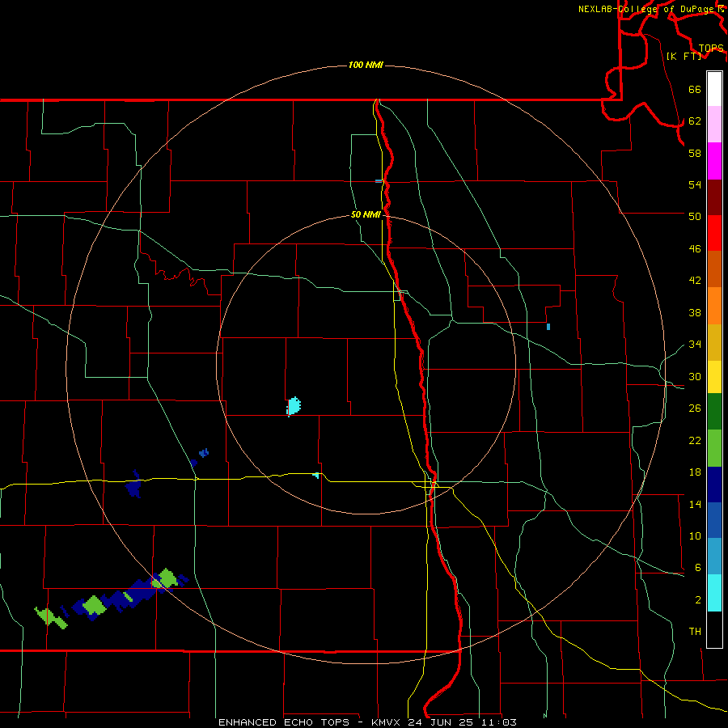The image size is (728, 728).
Task: Click the gold legend swatch
Action: [x=714, y=342]
